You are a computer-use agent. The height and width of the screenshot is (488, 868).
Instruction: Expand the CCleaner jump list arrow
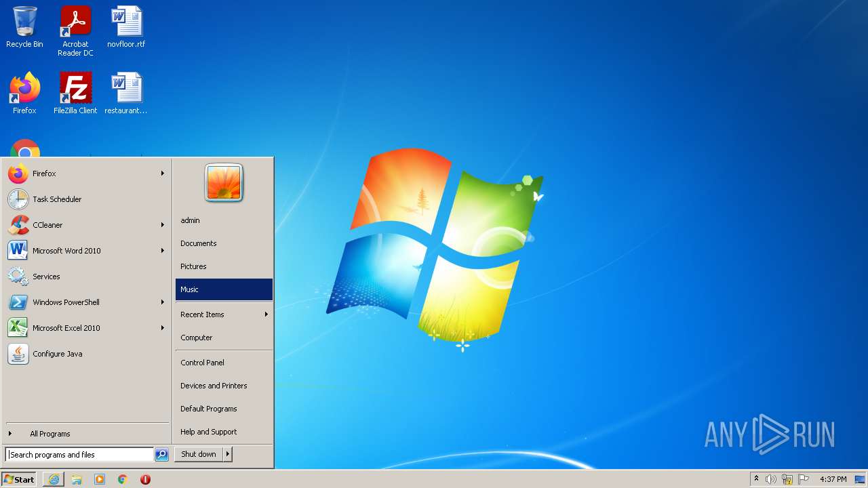pyautogui.click(x=163, y=225)
